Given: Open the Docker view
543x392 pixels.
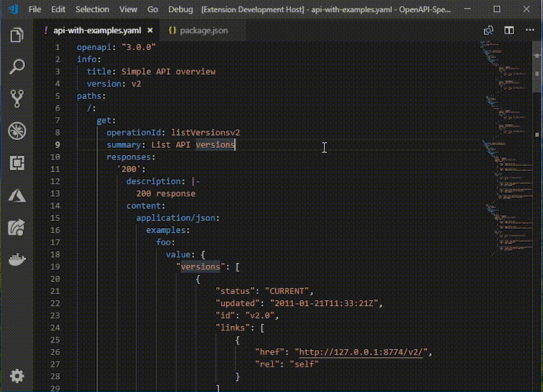Looking at the screenshot, I should (x=17, y=259).
